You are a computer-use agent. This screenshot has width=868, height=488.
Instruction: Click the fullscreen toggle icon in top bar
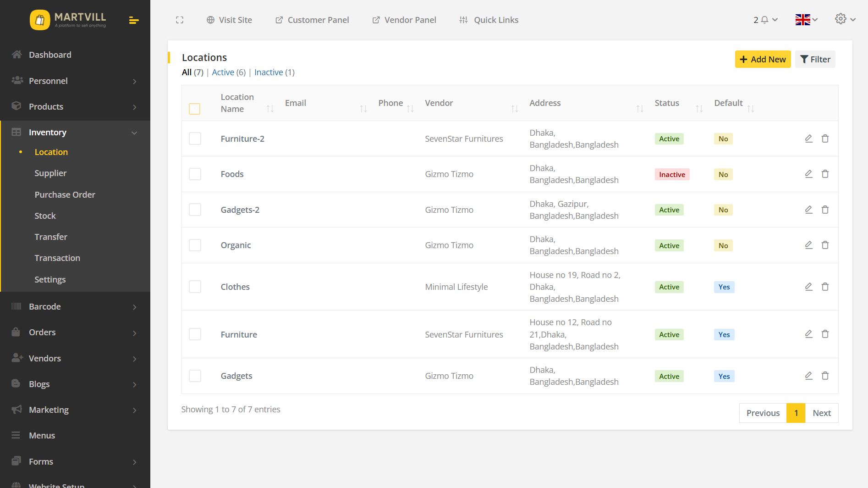tap(180, 20)
